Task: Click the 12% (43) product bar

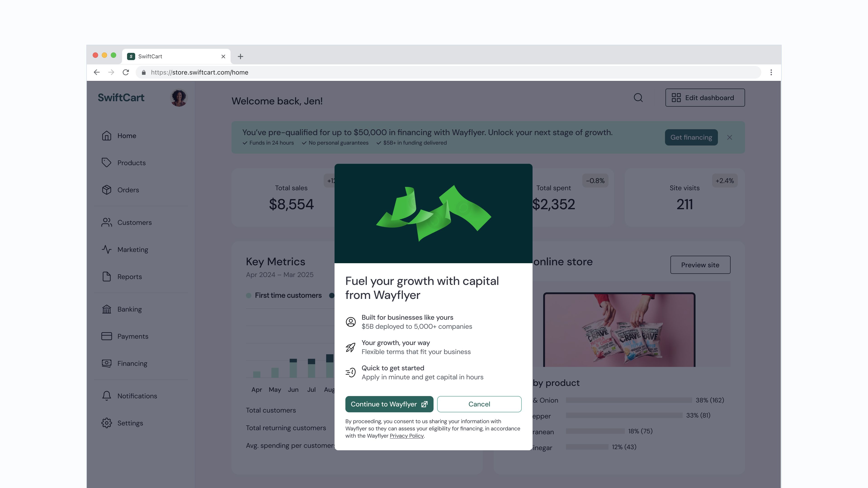Action: coord(587,447)
